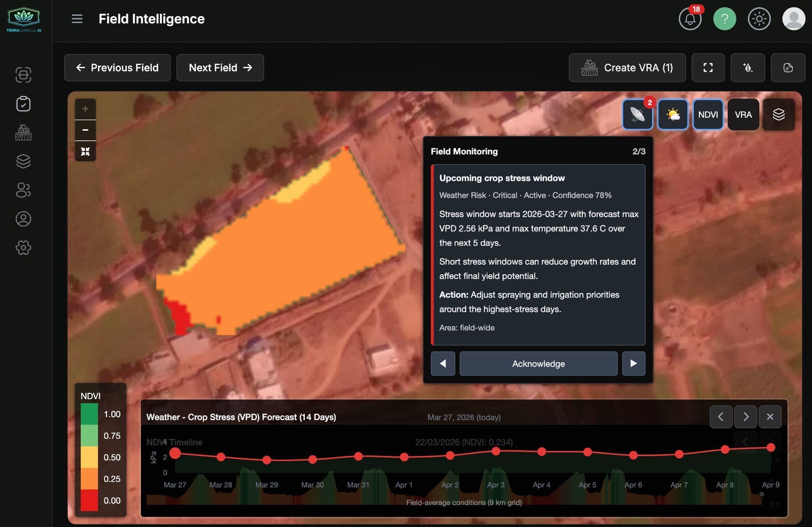Screen dimensions: 812x527
Task: Collapse the map using the fit-view control
Action: click(x=85, y=151)
